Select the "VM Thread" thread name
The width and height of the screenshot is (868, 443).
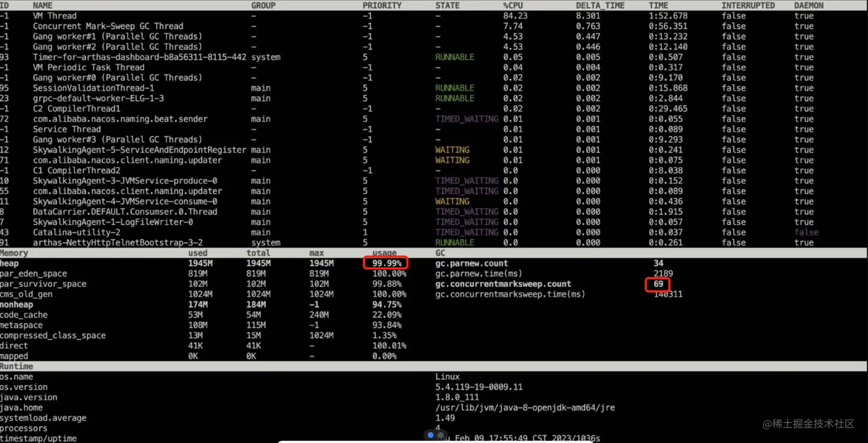(55, 15)
